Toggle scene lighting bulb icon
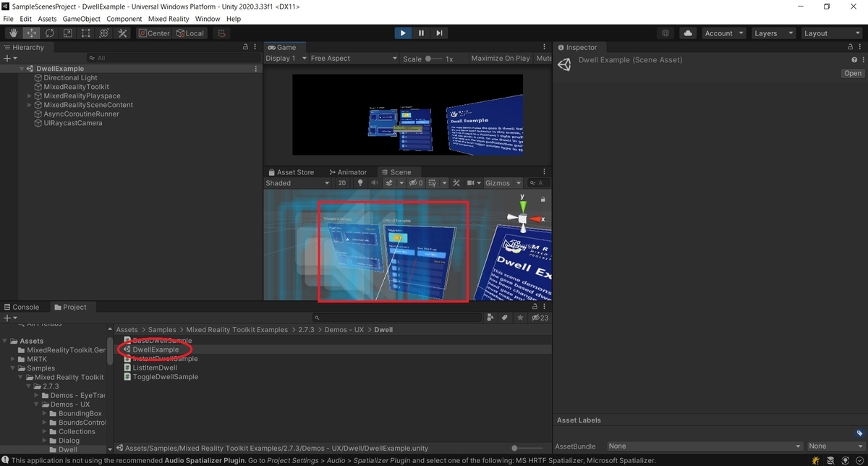This screenshot has height=466, width=868. tap(360, 183)
